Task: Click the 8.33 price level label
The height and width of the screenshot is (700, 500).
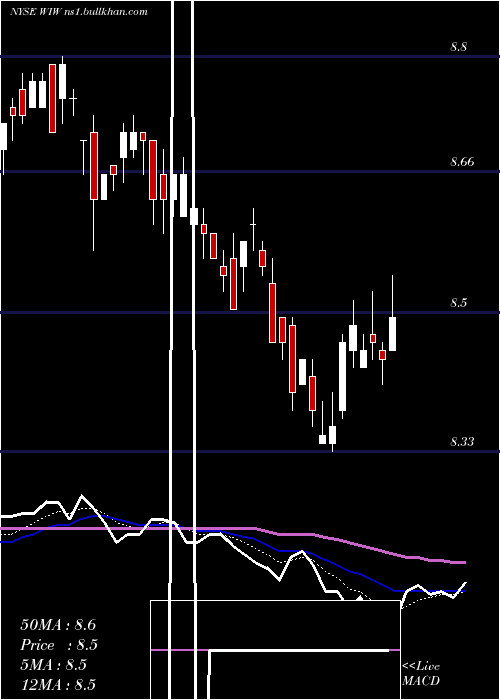Action: pos(462,442)
